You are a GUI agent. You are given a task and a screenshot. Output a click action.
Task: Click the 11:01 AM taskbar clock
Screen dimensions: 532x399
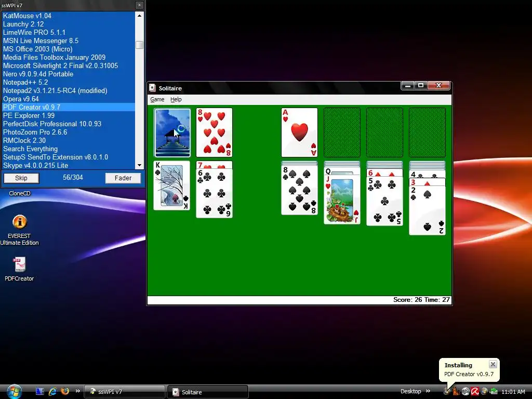[x=513, y=392]
